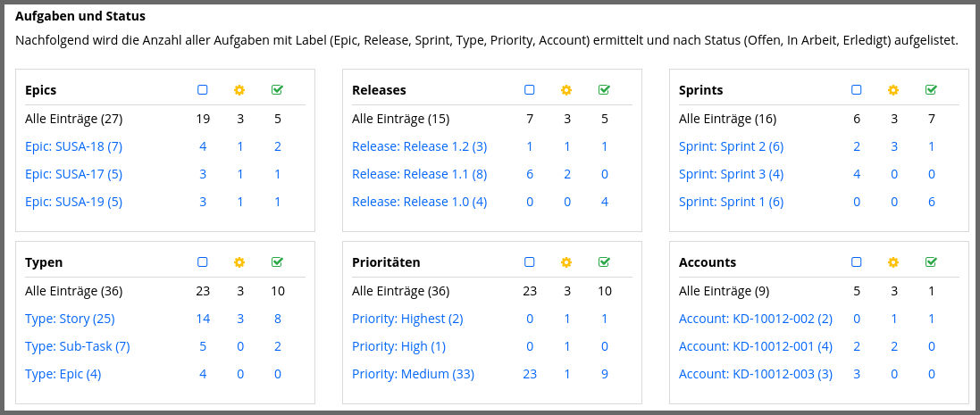
Task: Click open count 23 for Priority: Medium
Action: (x=530, y=375)
